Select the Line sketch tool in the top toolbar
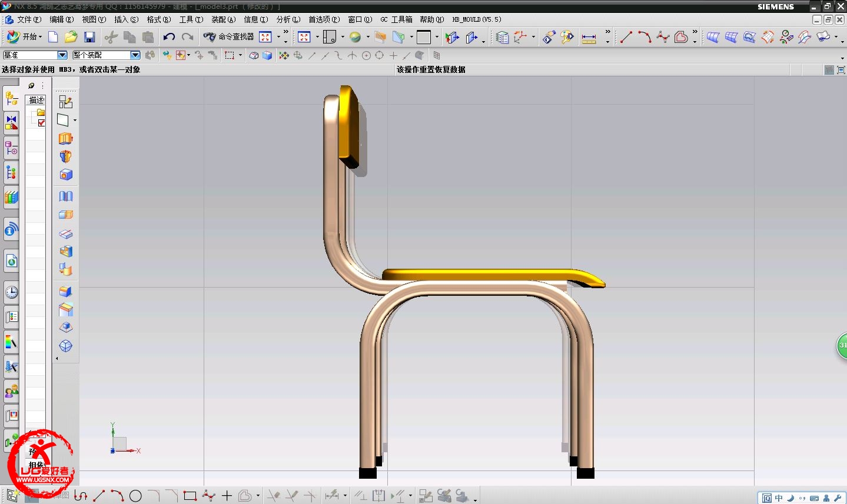847x504 pixels. click(x=626, y=37)
